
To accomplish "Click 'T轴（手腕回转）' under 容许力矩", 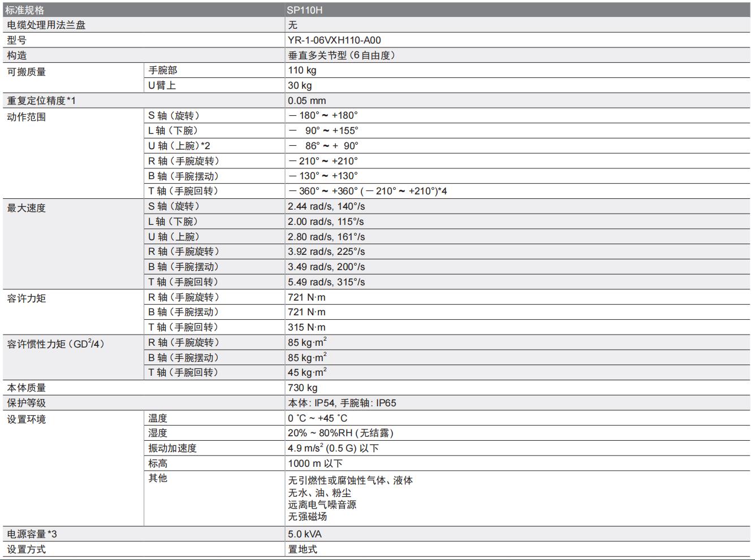I will [x=184, y=327].
